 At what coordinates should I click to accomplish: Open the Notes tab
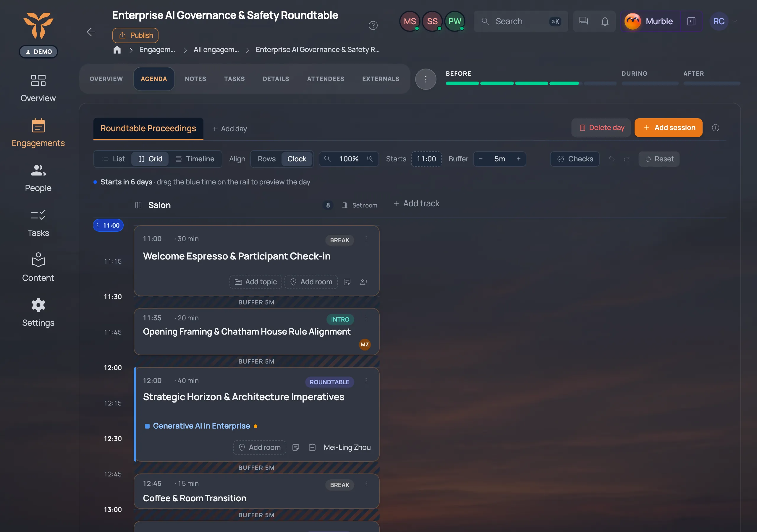point(195,79)
